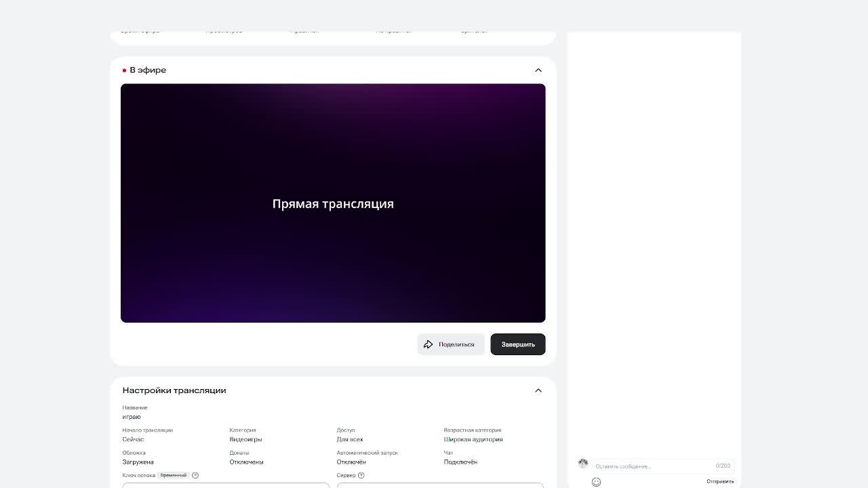The image size is (868, 488).
Task: Click the 'Загружена' cover status
Action: 138,462
